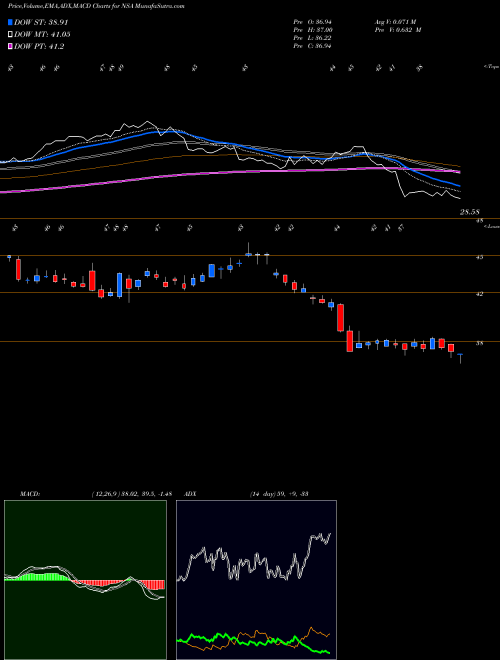Click the 'Pre C: 36.94' value
The height and width of the screenshot is (660, 500).
pyautogui.click(x=312, y=46)
